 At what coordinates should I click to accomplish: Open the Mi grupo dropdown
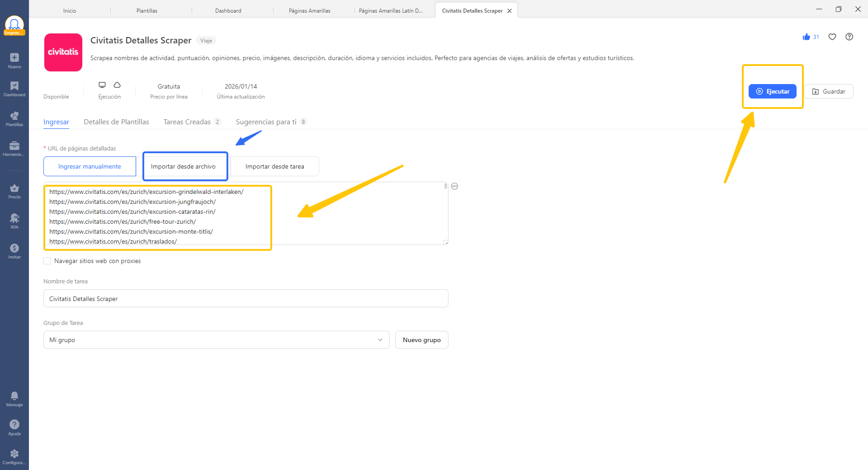[216, 340]
